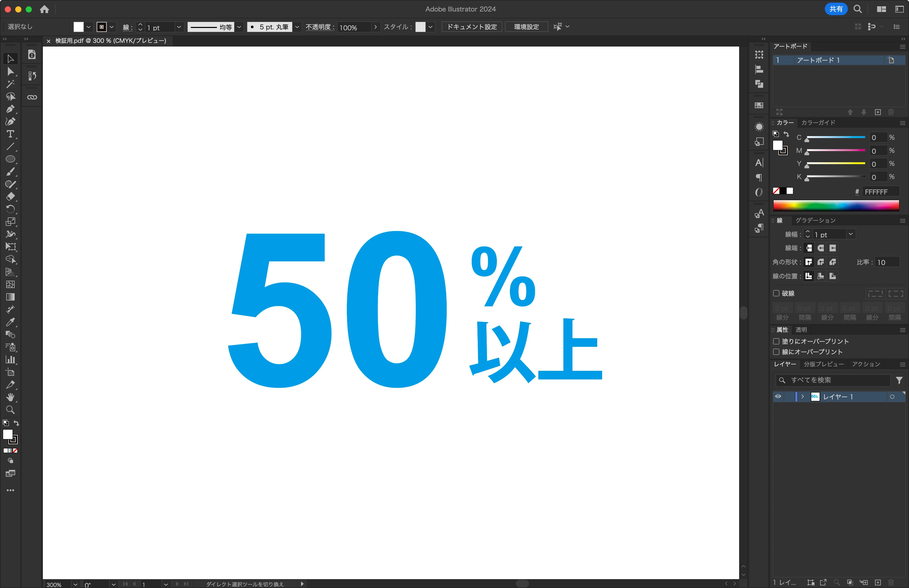Check 塗りにオーバープリント option
Screen dimensions: 909x588
pos(776,341)
